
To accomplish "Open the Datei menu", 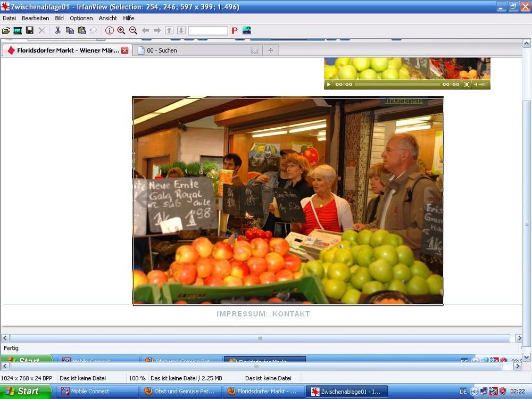I will click(9, 18).
